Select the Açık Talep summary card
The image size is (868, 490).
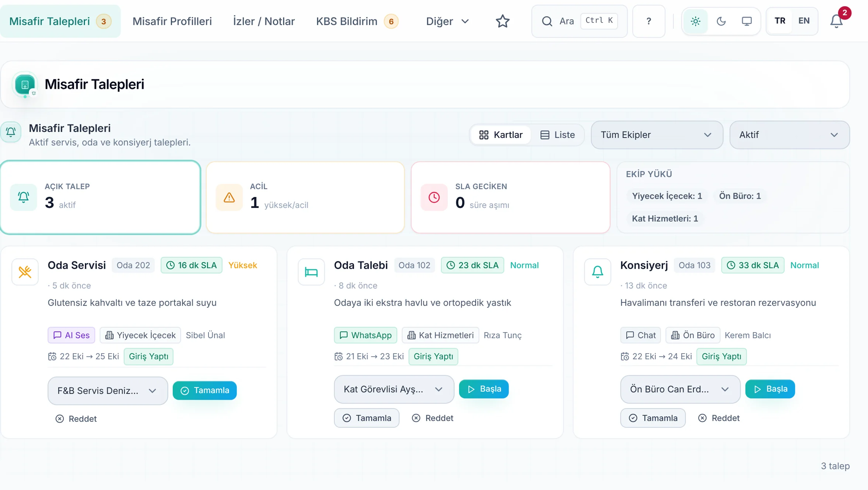click(x=100, y=197)
